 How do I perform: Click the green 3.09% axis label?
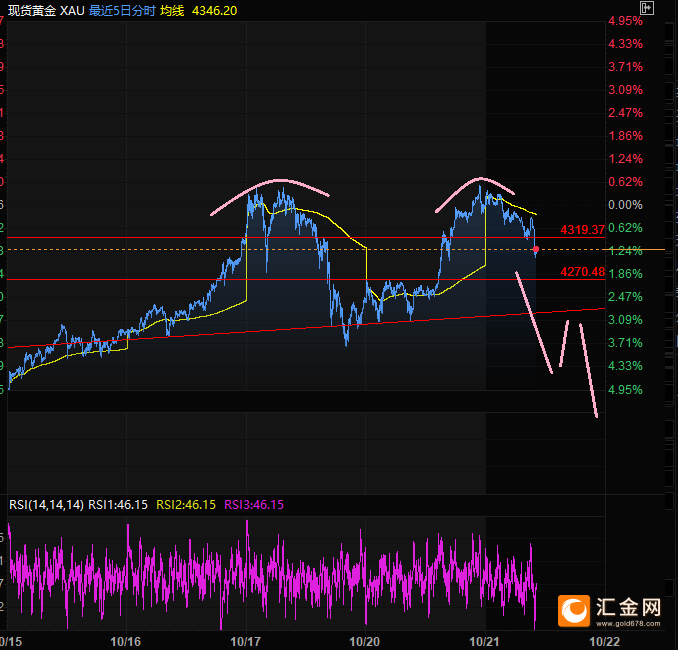pyautogui.click(x=625, y=320)
